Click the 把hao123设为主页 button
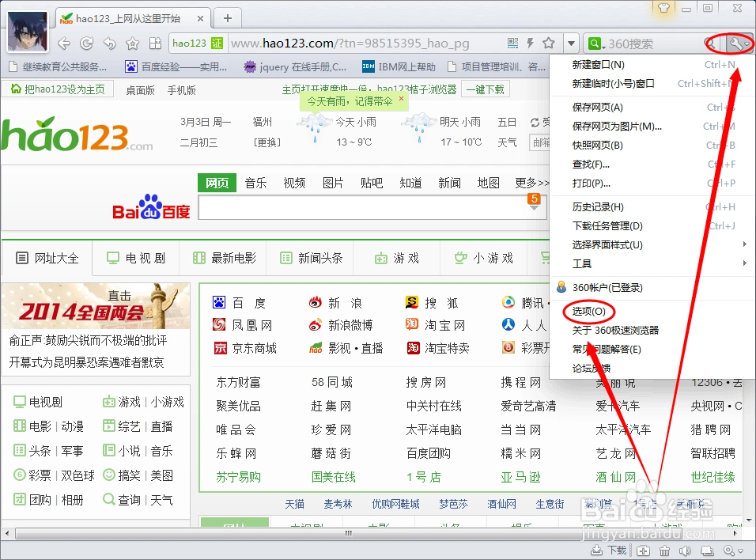This screenshot has height=560, width=756. coord(58,89)
